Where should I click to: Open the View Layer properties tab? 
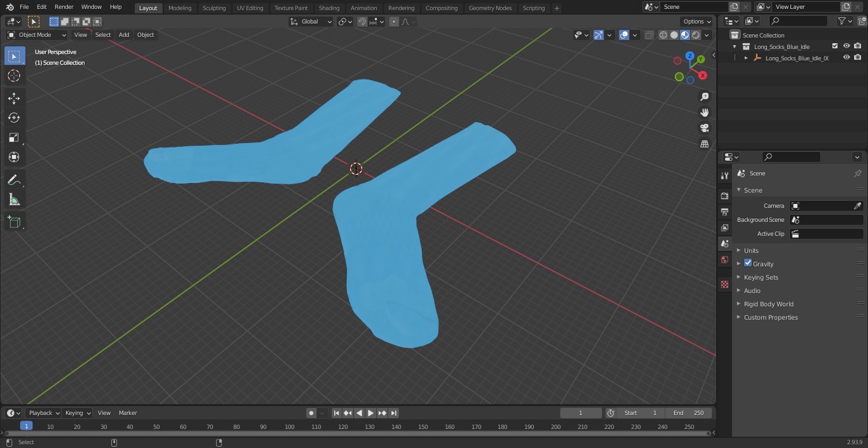pyautogui.click(x=724, y=227)
